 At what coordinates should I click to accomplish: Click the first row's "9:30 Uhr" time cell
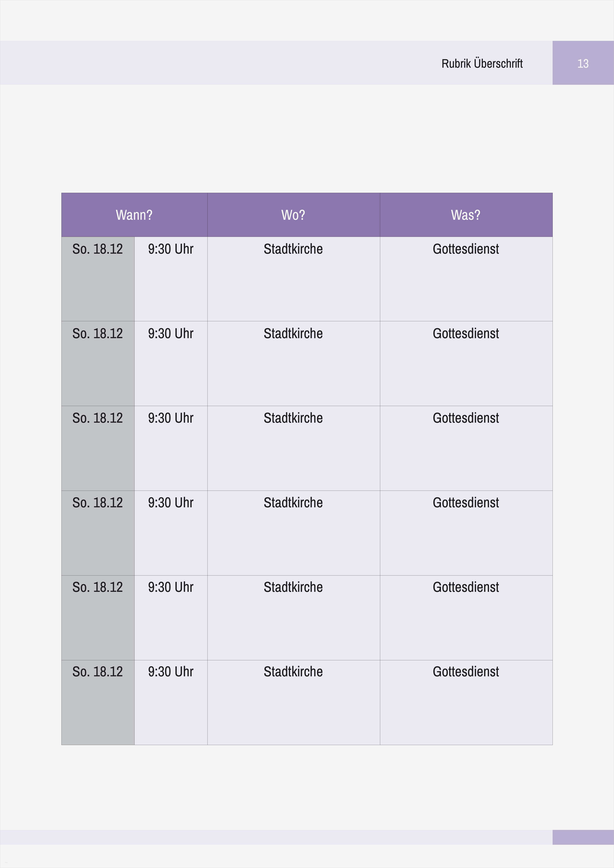pos(171,249)
